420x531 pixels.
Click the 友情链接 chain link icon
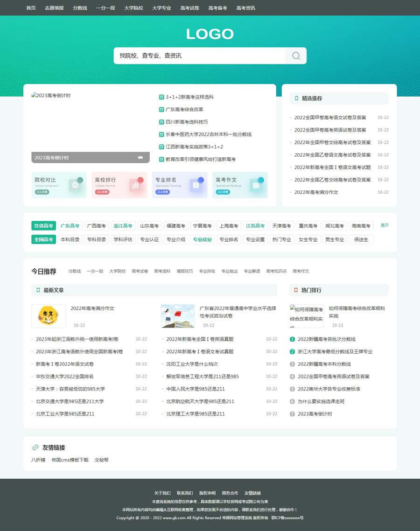pos(35,447)
